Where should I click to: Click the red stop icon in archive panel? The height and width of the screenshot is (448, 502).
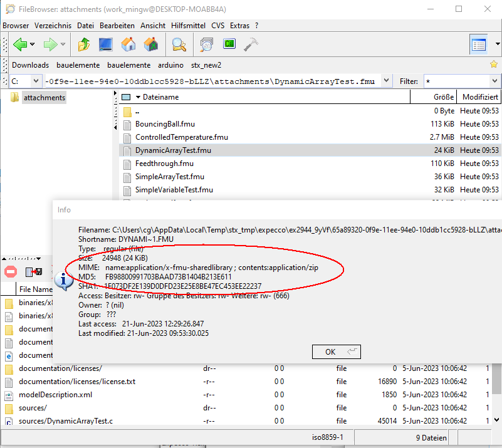point(11,271)
